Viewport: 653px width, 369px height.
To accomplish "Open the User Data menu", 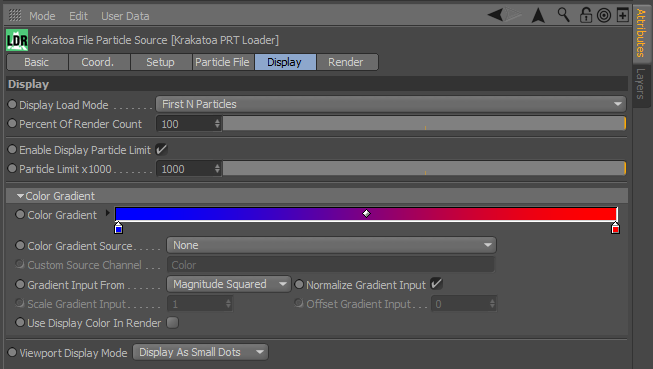I will tap(125, 16).
